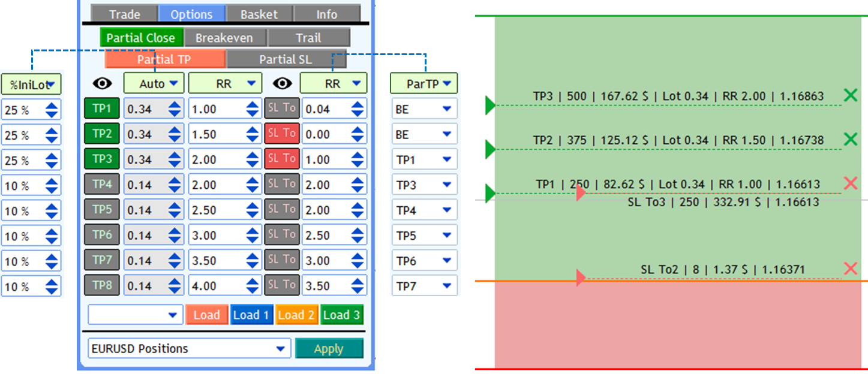Viewport: 868px width, 386px height.
Task: Remove the SL To2 line with red X
Action: click(x=851, y=269)
